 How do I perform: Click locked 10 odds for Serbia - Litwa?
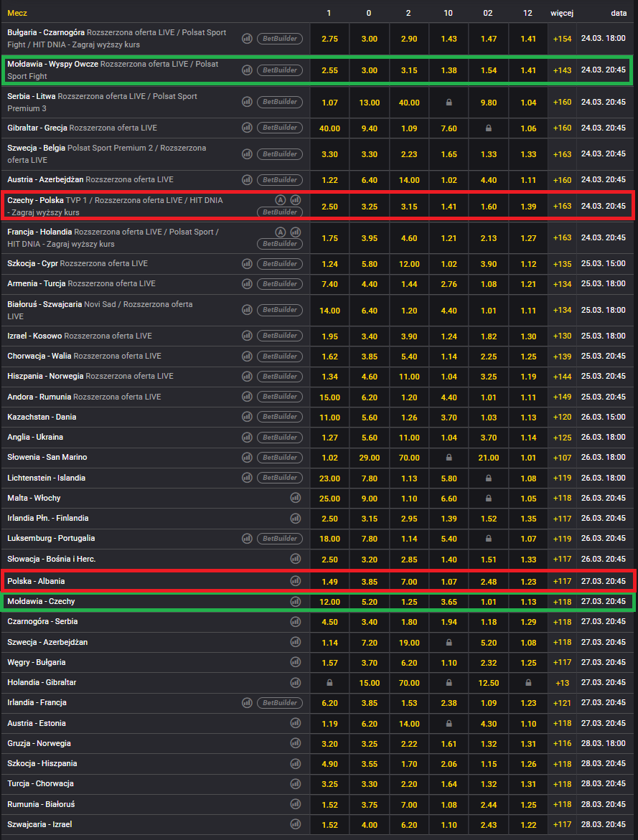point(449,103)
